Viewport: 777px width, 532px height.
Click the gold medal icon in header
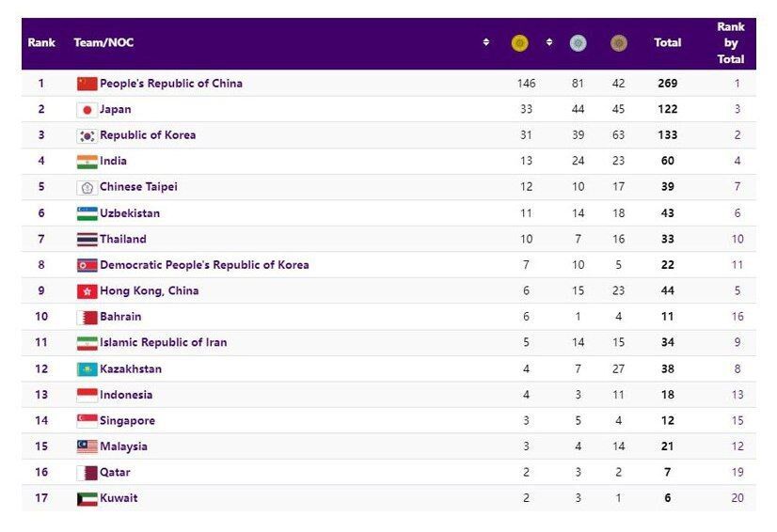(519, 43)
